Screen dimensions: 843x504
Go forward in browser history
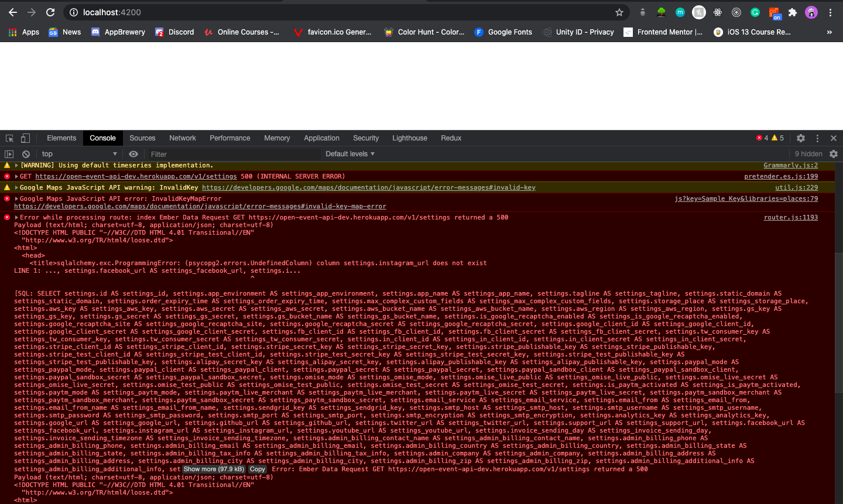[x=32, y=12]
